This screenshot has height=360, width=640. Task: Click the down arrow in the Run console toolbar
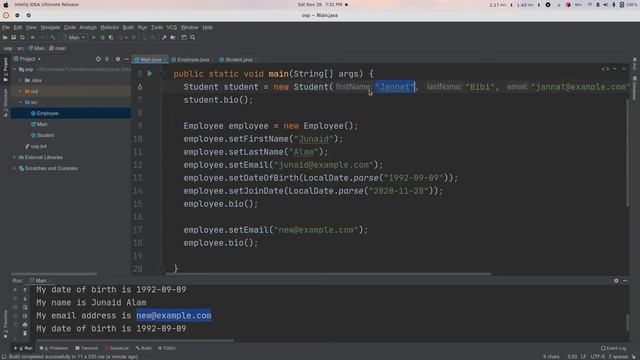(25, 299)
